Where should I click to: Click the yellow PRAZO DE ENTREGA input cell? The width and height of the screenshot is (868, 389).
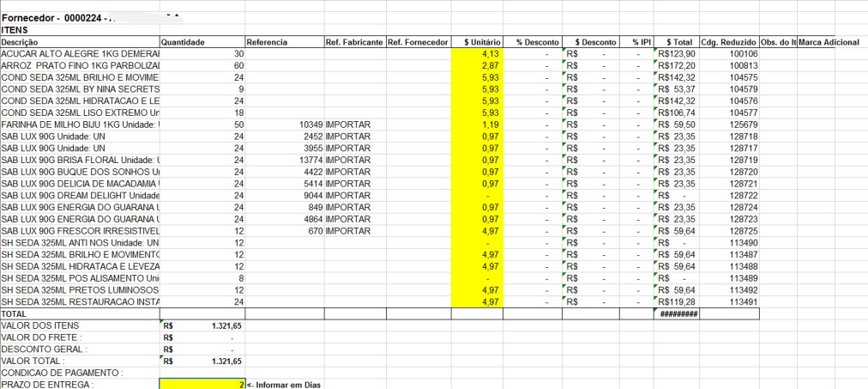tap(202, 384)
